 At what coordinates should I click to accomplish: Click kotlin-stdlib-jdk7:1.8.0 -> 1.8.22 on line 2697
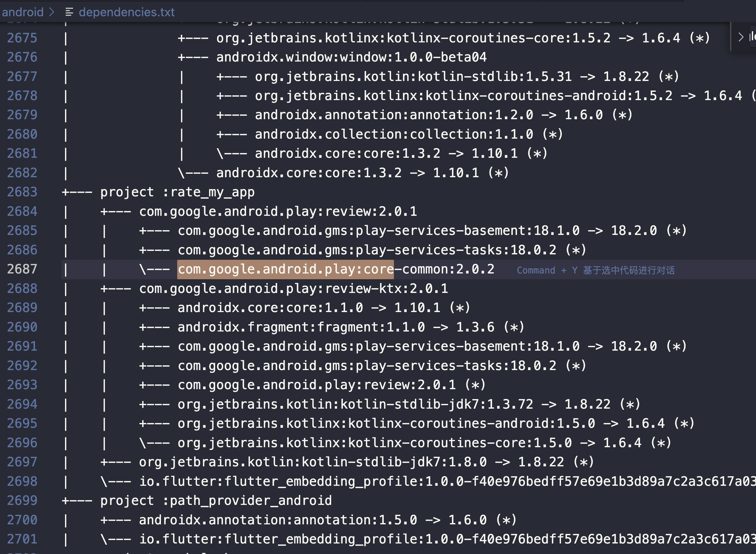pyautogui.click(x=367, y=462)
